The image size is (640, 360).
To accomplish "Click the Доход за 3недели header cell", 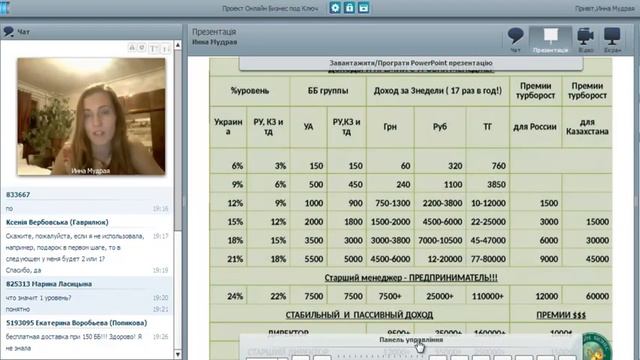I will [x=438, y=91].
